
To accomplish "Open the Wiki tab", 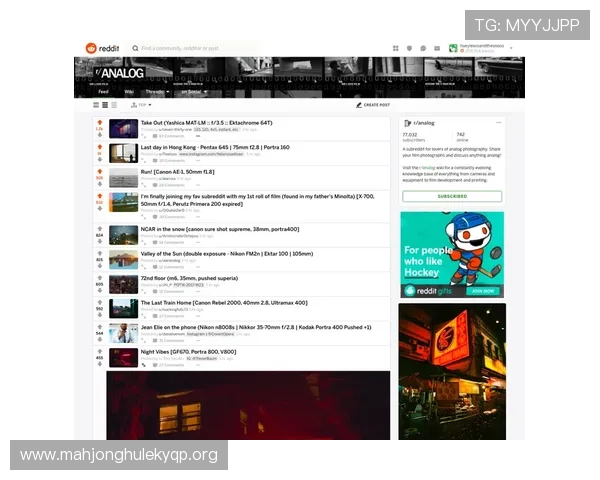I will click(x=129, y=91).
